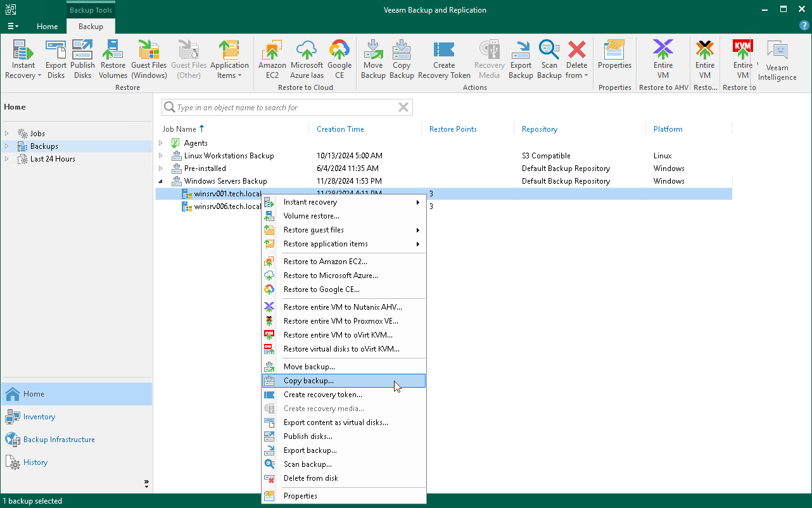The height and width of the screenshot is (508, 812).
Task: Switch to the Home ribbon tab
Action: pyautogui.click(x=48, y=27)
